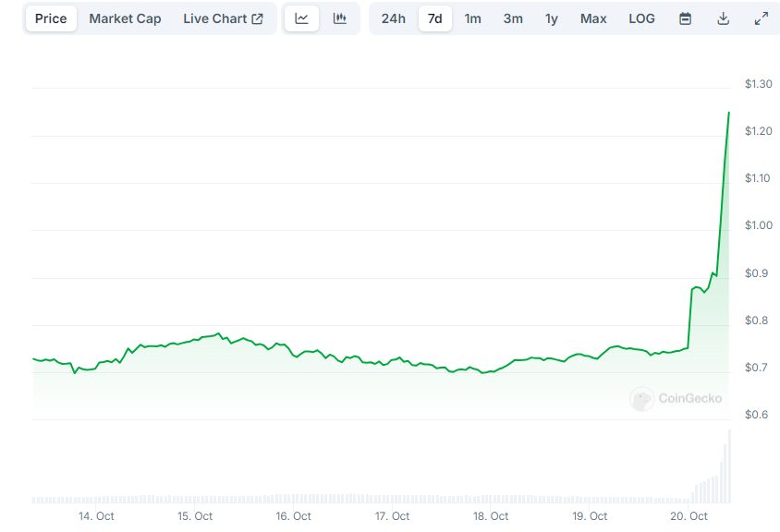Toggle back to Price view
780x532 pixels.
pyautogui.click(x=50, y=18)
